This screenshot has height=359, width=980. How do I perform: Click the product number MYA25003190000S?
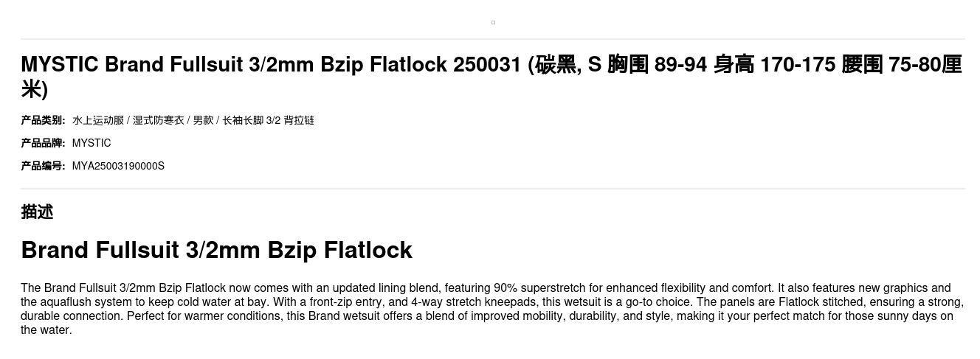(118, 166)
